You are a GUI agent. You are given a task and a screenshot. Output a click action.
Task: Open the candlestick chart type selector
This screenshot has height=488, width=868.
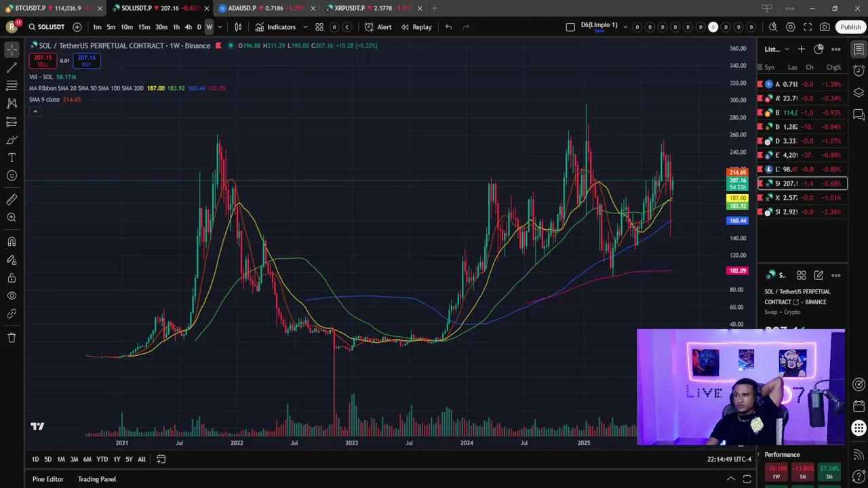pyautogui.click(x=238, y=27)
